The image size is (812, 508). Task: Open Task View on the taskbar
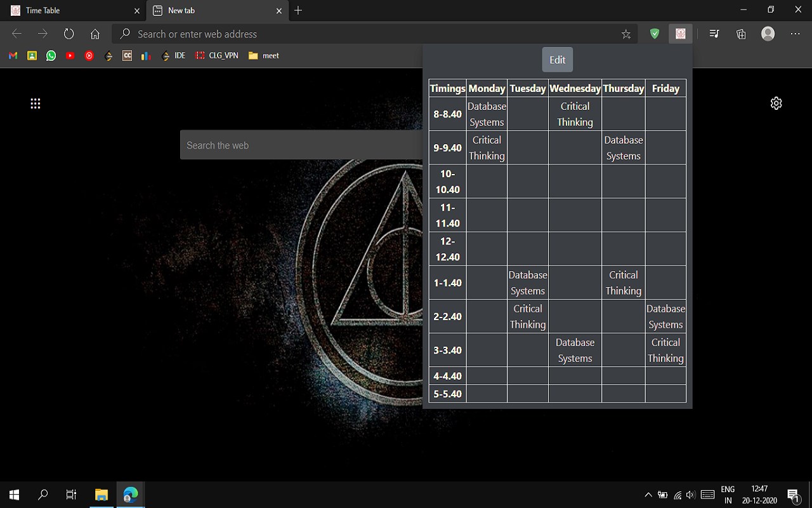click(x=71, y=495)
